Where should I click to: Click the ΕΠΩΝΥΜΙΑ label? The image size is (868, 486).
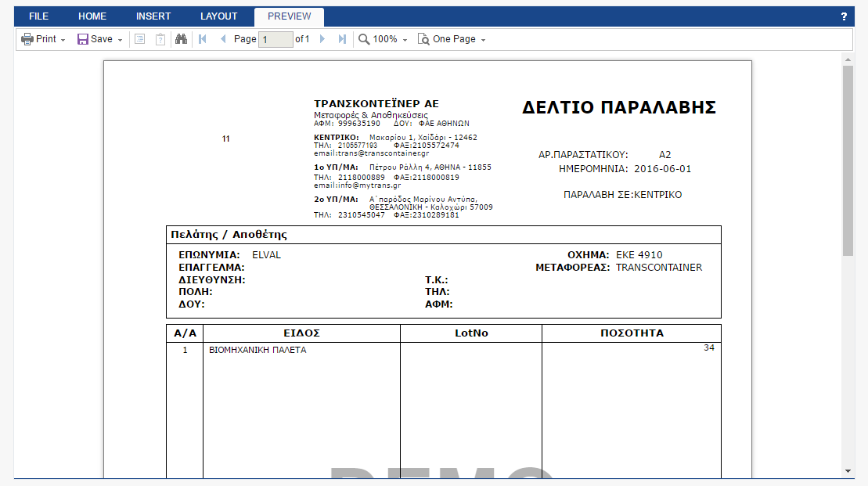click(x=209, y=255)
